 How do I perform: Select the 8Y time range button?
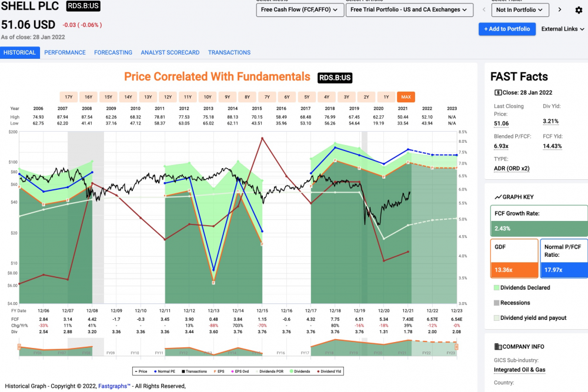tap(248, 97)
